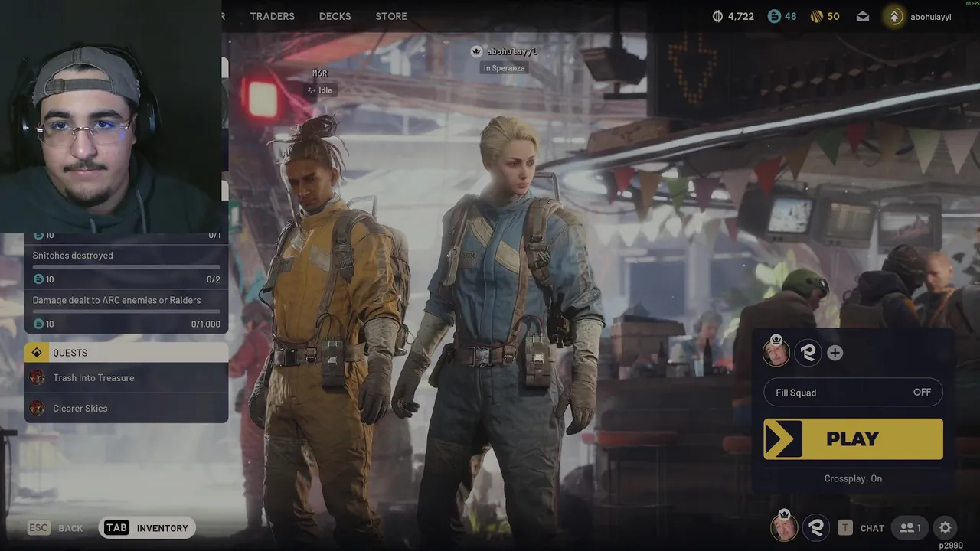Click the yellow arrow on Play button
Image resolution: width=980 pixels, height=551 pixels.
[x=784, y=439]
